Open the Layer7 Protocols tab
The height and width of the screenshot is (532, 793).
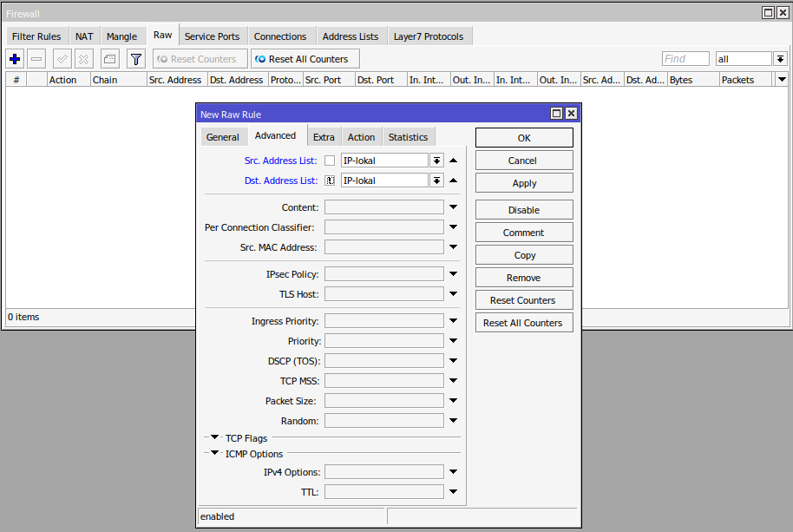[x=429, y=36]
